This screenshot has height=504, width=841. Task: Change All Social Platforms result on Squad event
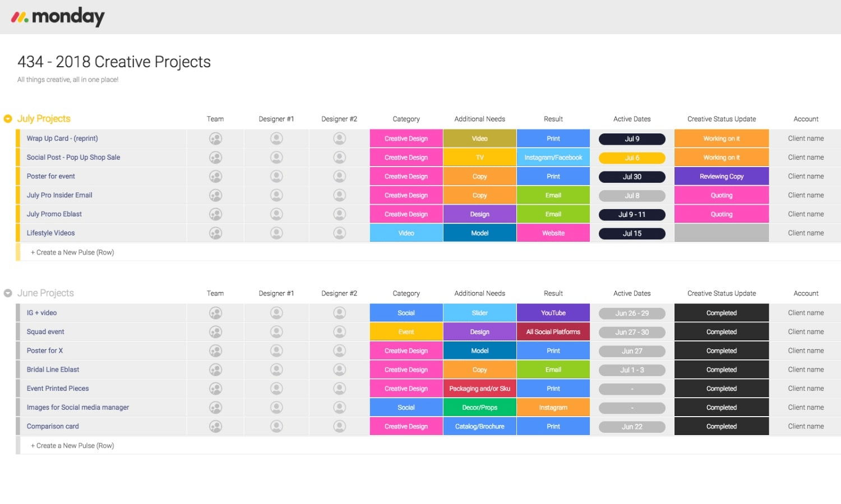(x=553, y=332)
